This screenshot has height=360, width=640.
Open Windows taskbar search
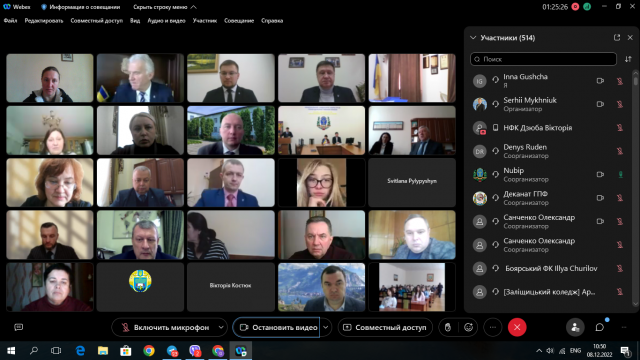click(34, 351)
